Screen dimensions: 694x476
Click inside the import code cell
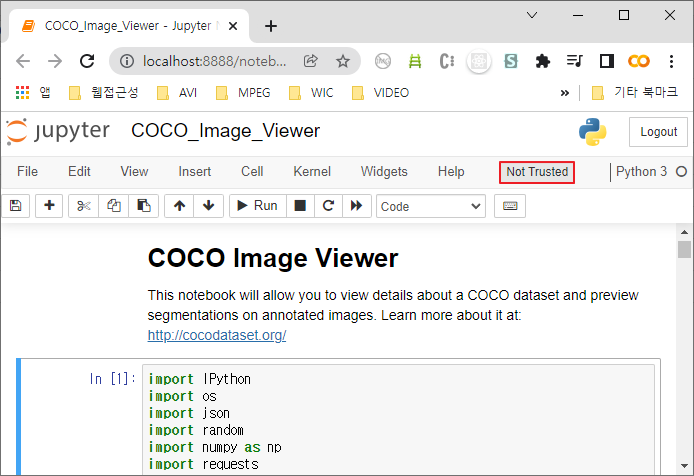point(398,421)
